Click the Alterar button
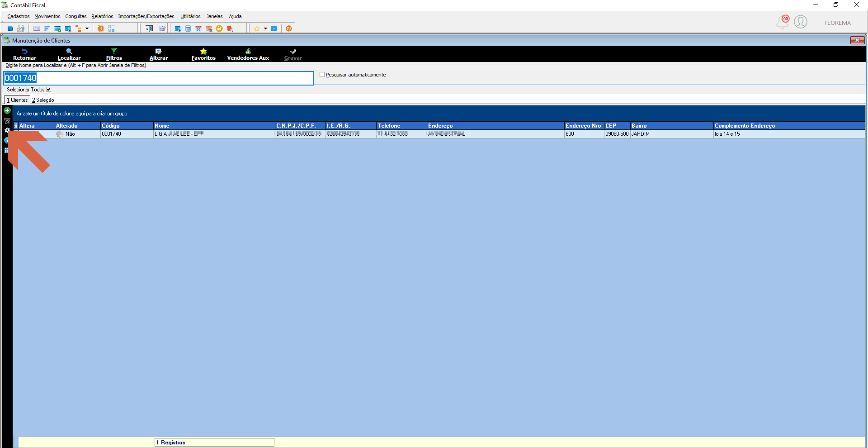 [159, 54]
